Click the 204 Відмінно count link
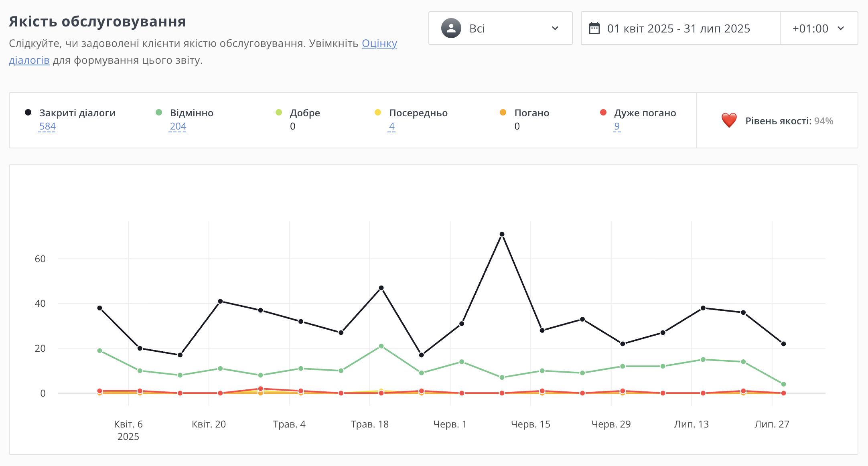 click(178, 126)
